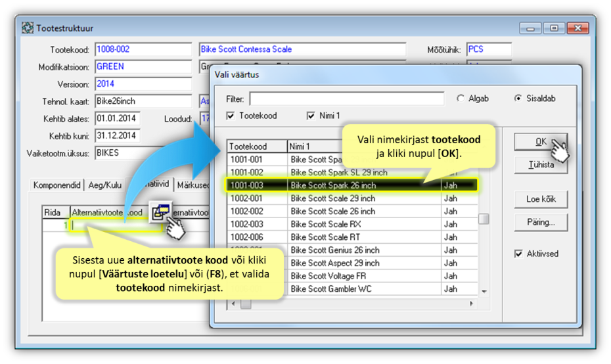The image size is (611, 364).
Task: Sort by Tootekood column header
Action: [x=257, y=147]
